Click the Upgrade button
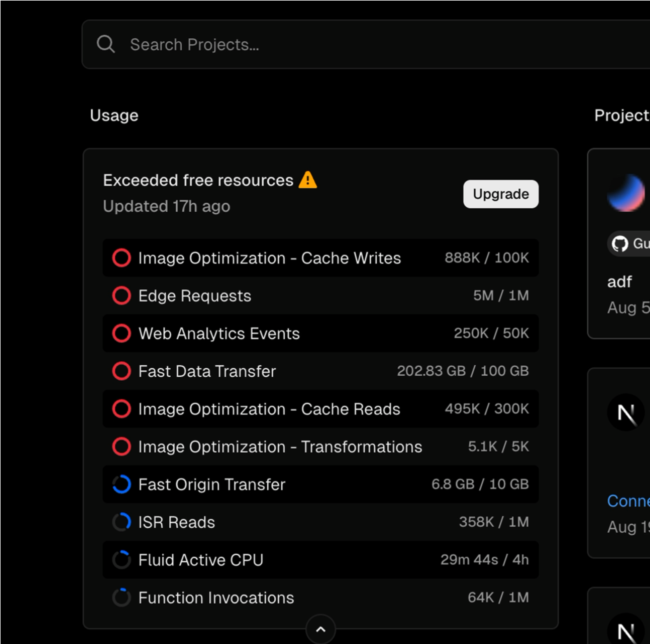650x644 pixels. 501,194
